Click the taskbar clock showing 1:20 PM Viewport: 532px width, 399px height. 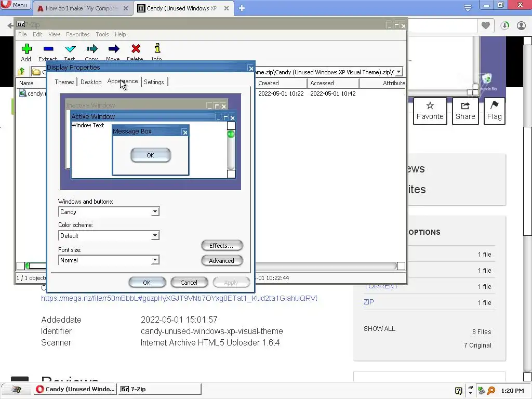pos(512,391)
